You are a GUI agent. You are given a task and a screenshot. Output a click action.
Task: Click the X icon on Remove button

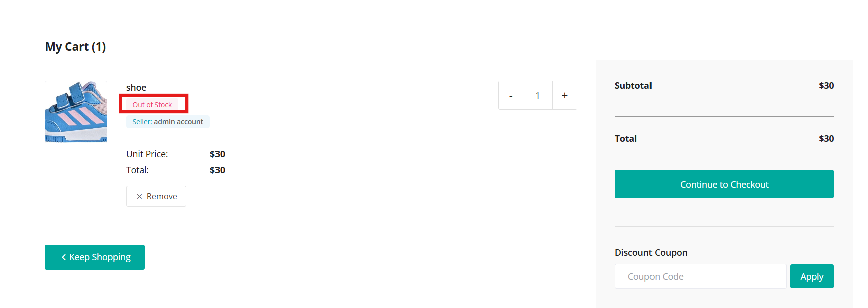(139, 197)
